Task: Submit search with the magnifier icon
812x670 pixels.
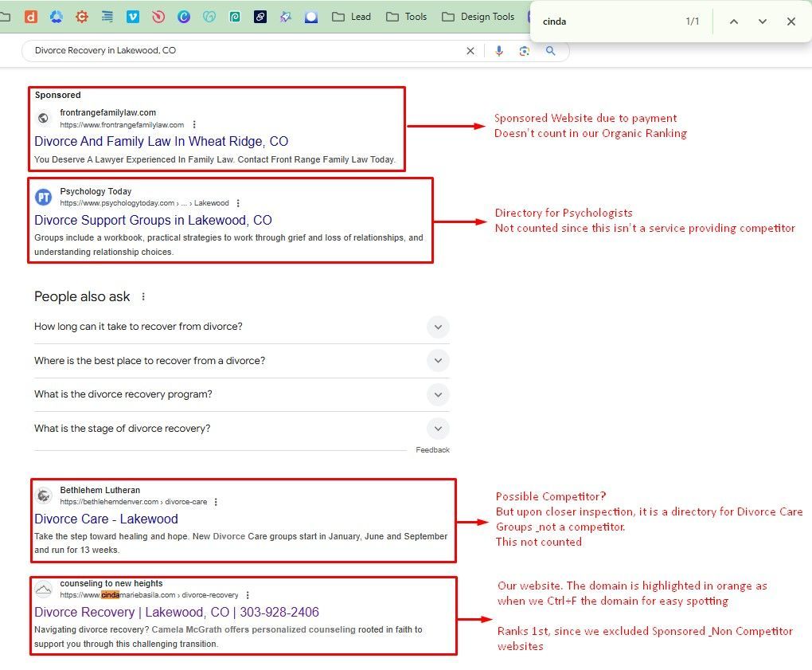Action: pyautogui.click(x=550, y=51)
